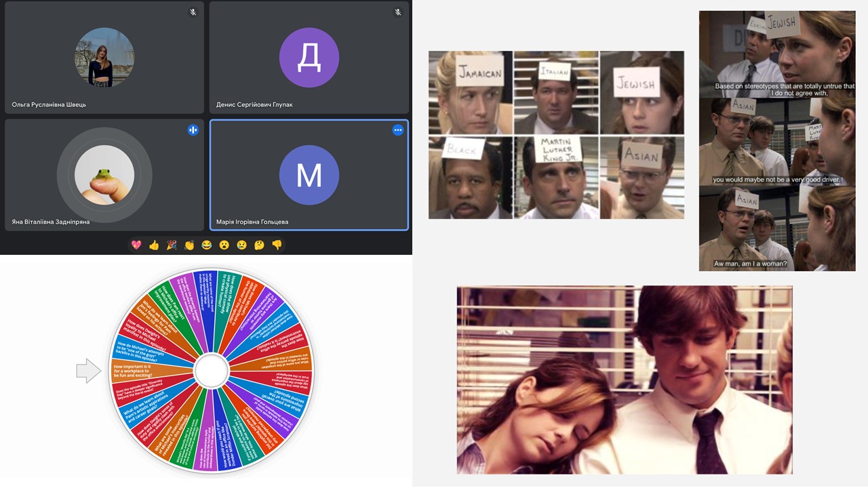Click the frog avatar of Яна Задніпряна
This screenshot has height=488, width=868.
[x=104, y=175]
